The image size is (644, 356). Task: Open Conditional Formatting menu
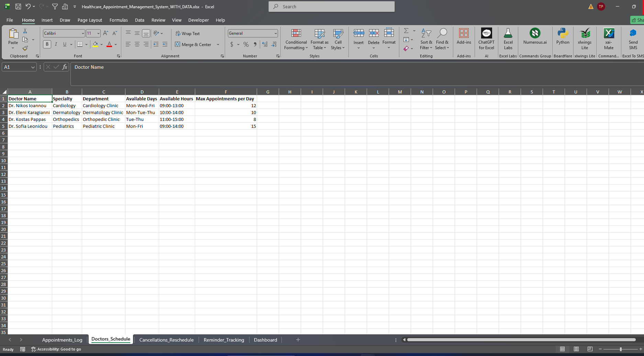(296, 39)
